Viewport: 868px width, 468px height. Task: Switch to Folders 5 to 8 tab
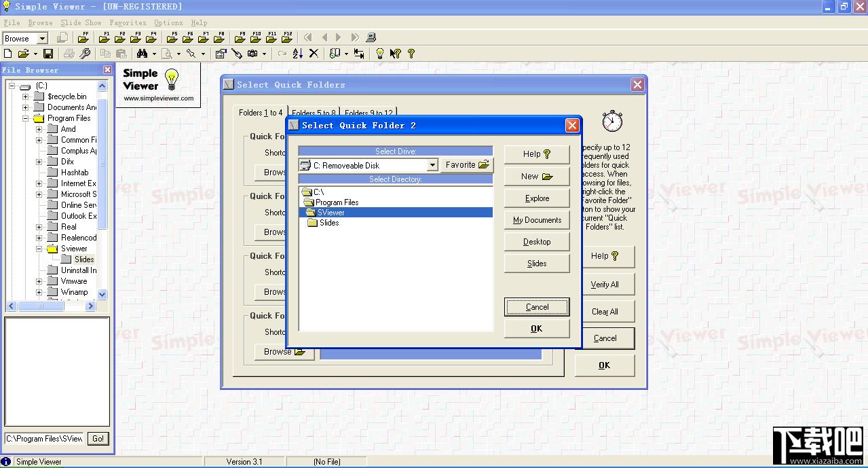(314, 113)
